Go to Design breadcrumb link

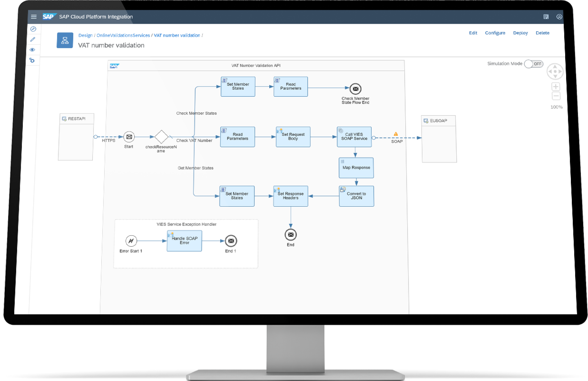pos(85,35)
